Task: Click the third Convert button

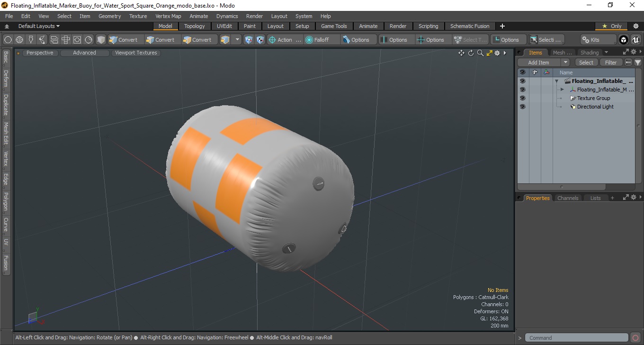Action: (x=198, y=40)
